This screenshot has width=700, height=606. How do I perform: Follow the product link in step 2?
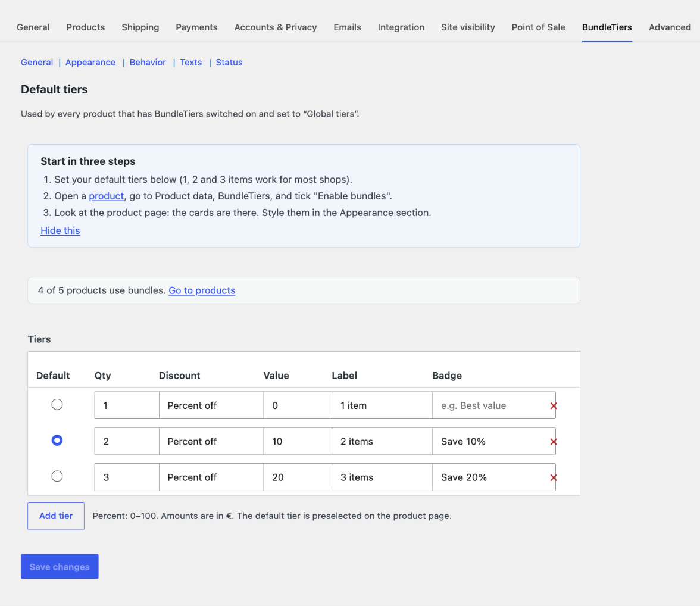(x=106, y=196)
